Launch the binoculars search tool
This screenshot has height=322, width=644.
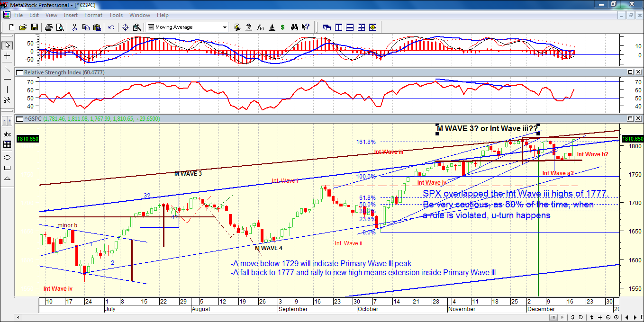pyautogui.click(x=294, y=27)
